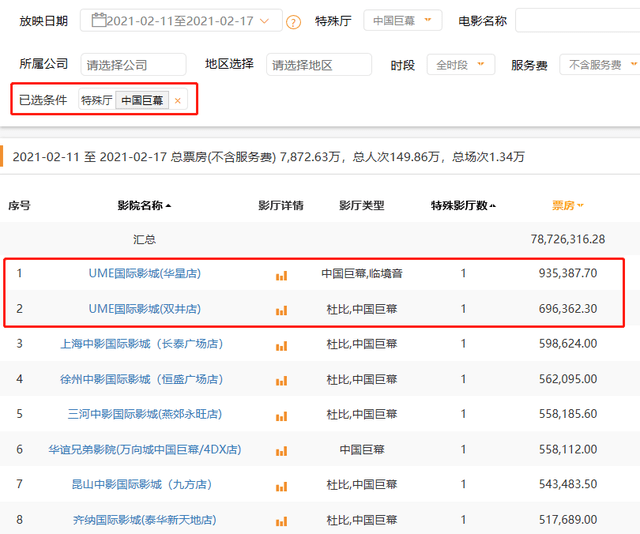Click the summary line with 总票房 7,872.63万
Viewport: 640px width, 534px height.
coord(268,157)
